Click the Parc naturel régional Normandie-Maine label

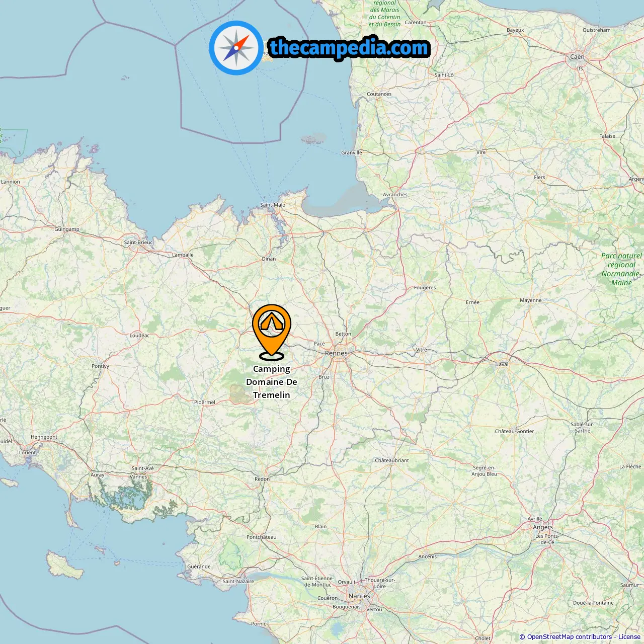coord(621,269)
